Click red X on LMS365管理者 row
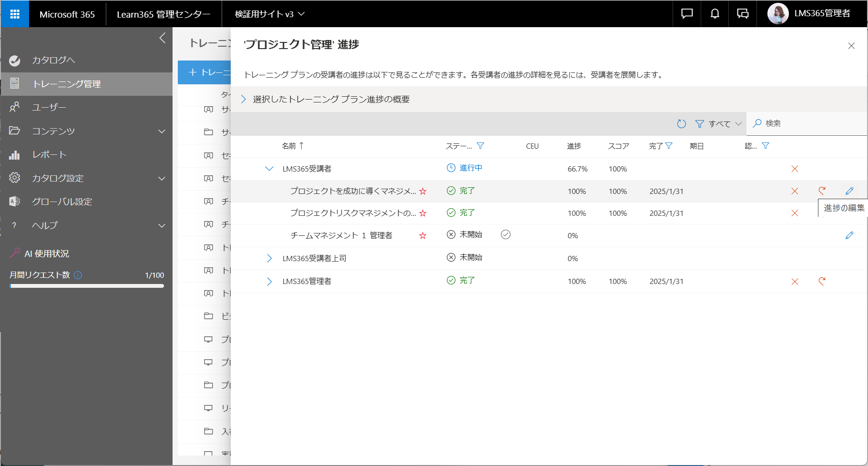This screenshot has width=868, height=466. pyautogui.click(x=795, y=282)
